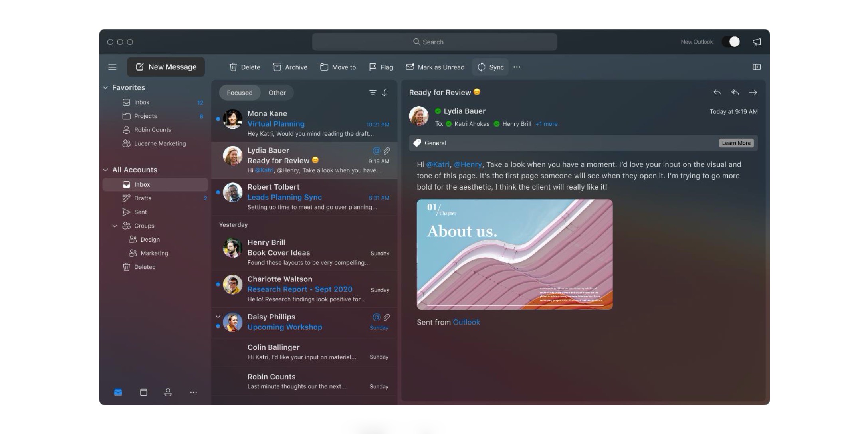Toggle the sidebar hamburger menu

tap(111, 67)
